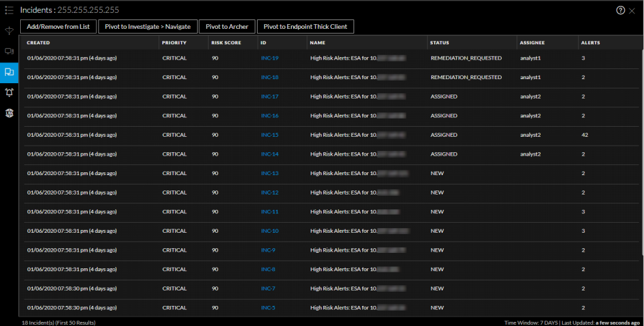644x326 pixels.
Task: Open the list menu icon beside Incidents title
Action: pos(9,10)
